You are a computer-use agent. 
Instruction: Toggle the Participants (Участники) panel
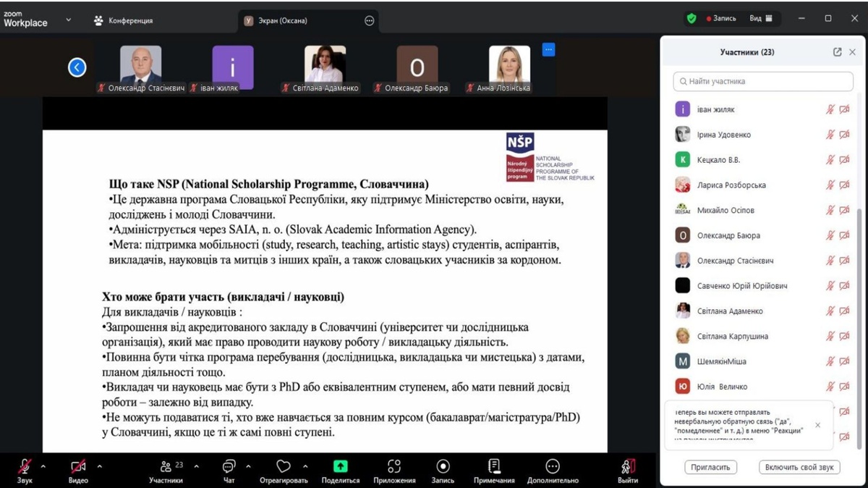[x=166, y=466]
